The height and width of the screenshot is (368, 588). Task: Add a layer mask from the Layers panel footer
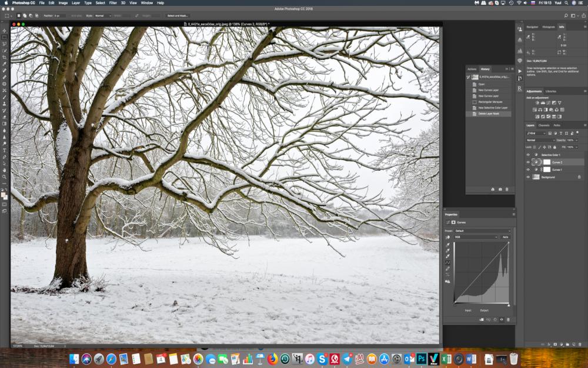click(555, 344)
